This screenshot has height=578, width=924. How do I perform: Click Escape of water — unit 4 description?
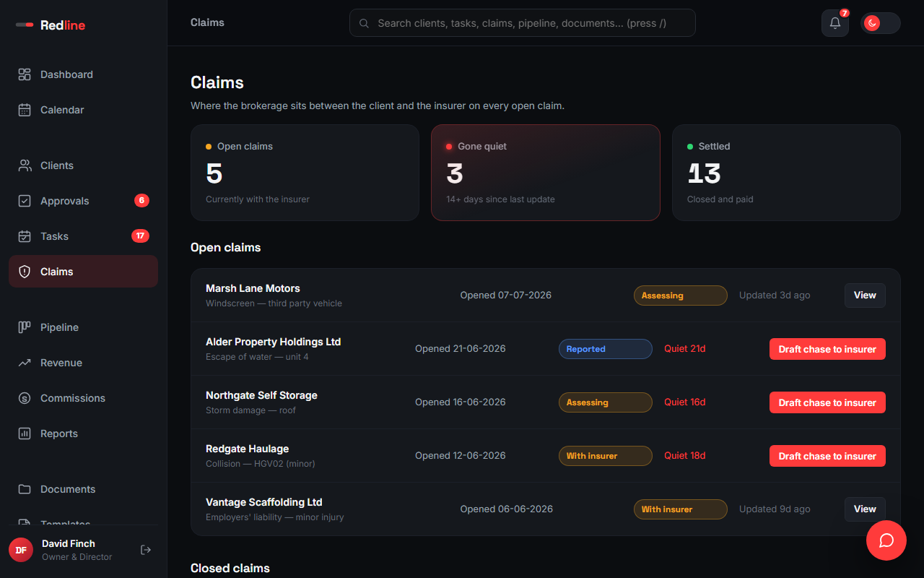coord(257,357)
